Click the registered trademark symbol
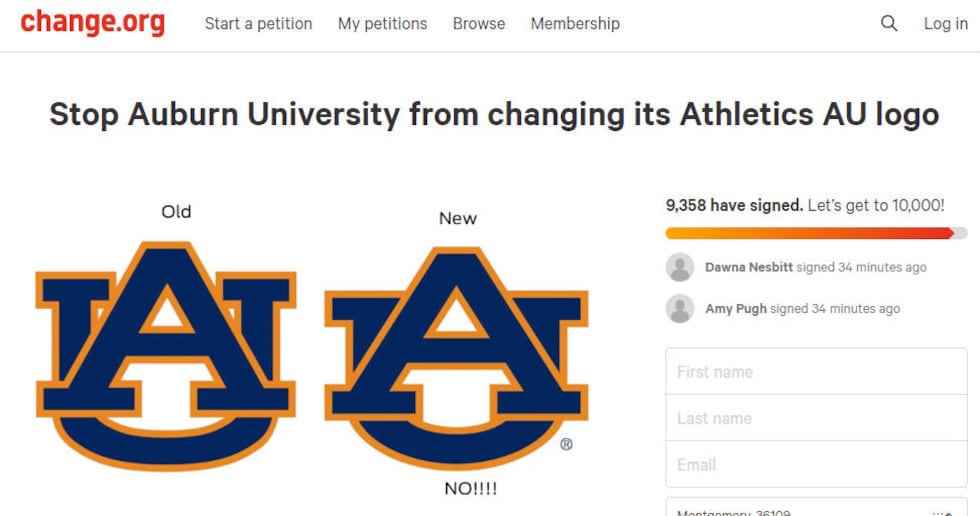Image resolution: width=980 pixels, height=516 pixels. [x=566, y=444]
